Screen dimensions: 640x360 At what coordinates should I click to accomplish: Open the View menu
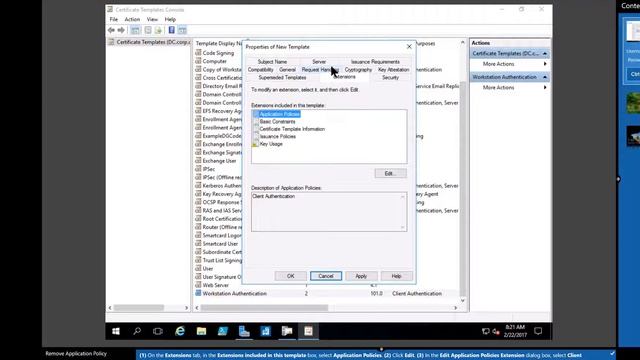(x=152, y=19)
